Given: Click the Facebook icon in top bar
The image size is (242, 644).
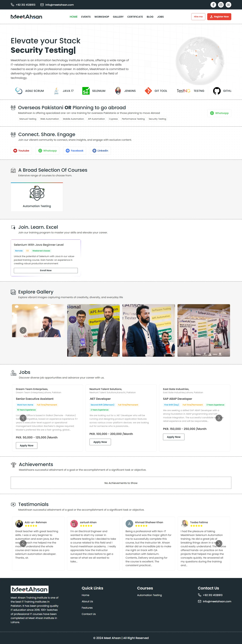Looking at the screenshot, I should pyautogui.click(x=213, y=5).
